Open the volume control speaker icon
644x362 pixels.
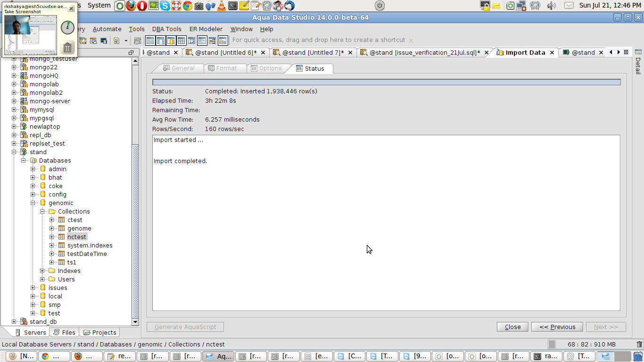click(x=552, y=6)
